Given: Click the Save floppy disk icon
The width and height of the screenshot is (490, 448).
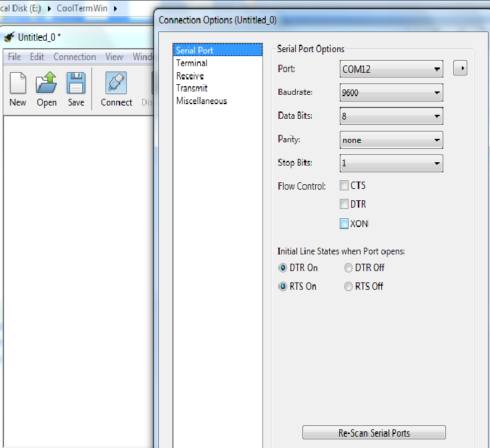Looking at the screenshot, I should (76, 83).
